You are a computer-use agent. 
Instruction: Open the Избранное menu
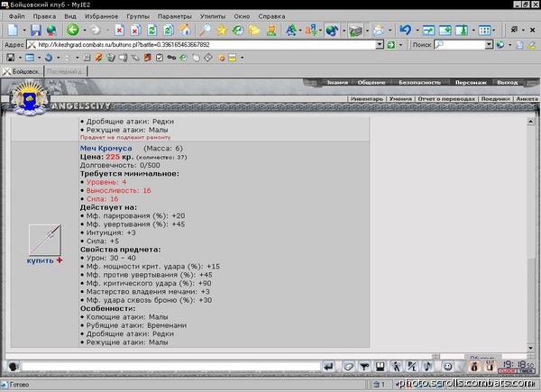(x=101, y=16)
